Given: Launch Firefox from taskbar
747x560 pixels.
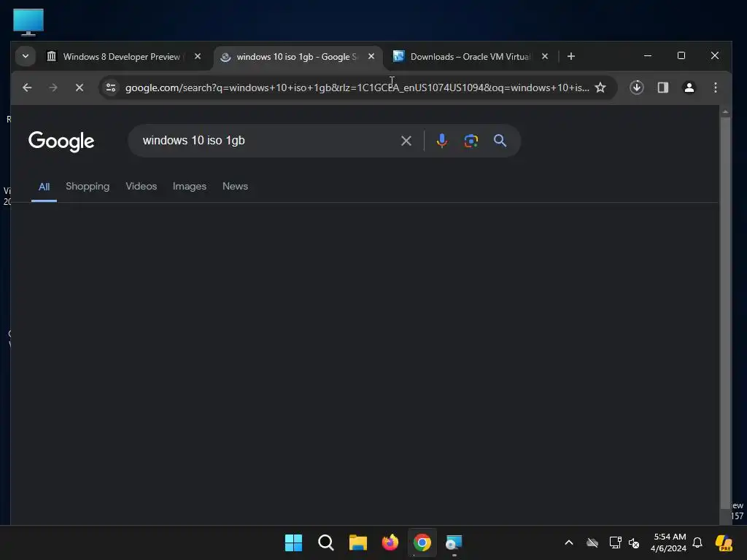Looking at the screenshot, I should (390, 542).
